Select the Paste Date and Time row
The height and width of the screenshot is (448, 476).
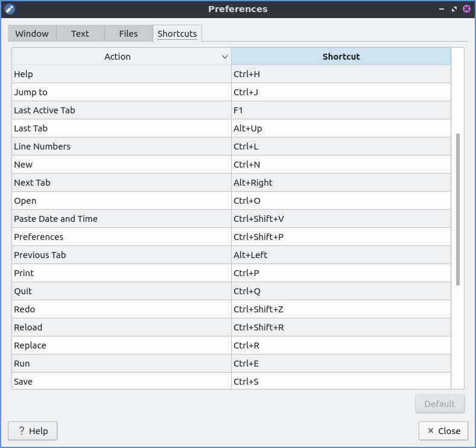[x=121, y=219]
